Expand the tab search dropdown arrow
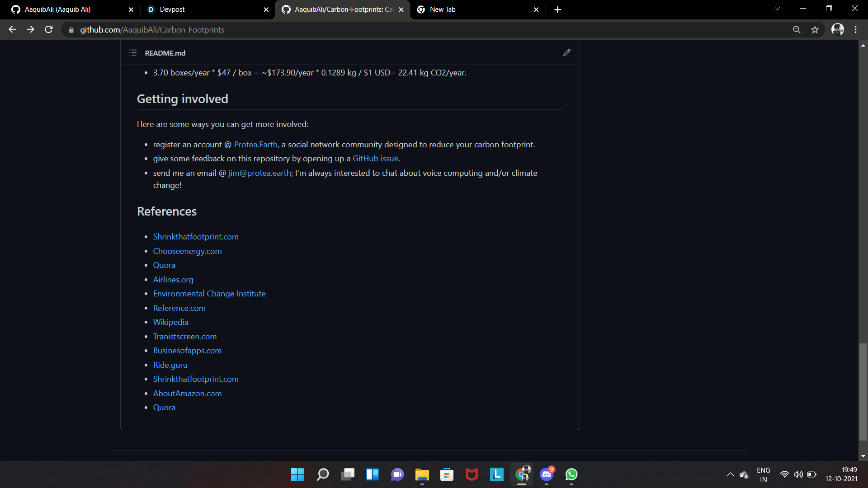868x488 pixels. tap(777, 9)
